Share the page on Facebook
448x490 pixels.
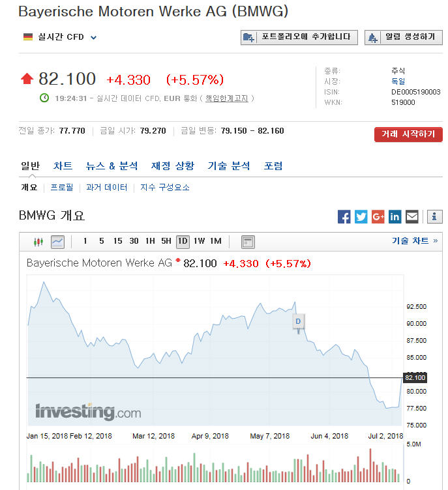click(x=344, y=217)
